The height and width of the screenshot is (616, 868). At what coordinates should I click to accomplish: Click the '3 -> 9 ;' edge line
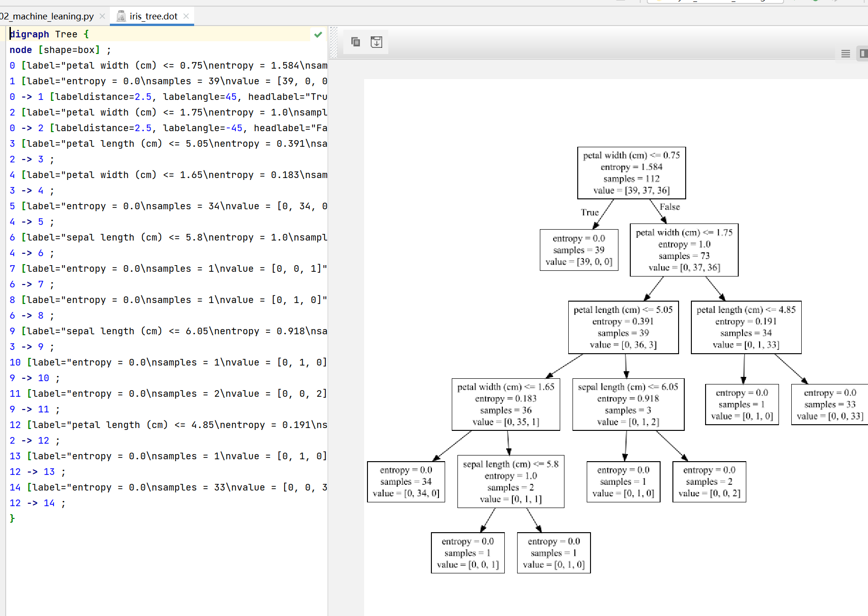(x=32, y=347)
